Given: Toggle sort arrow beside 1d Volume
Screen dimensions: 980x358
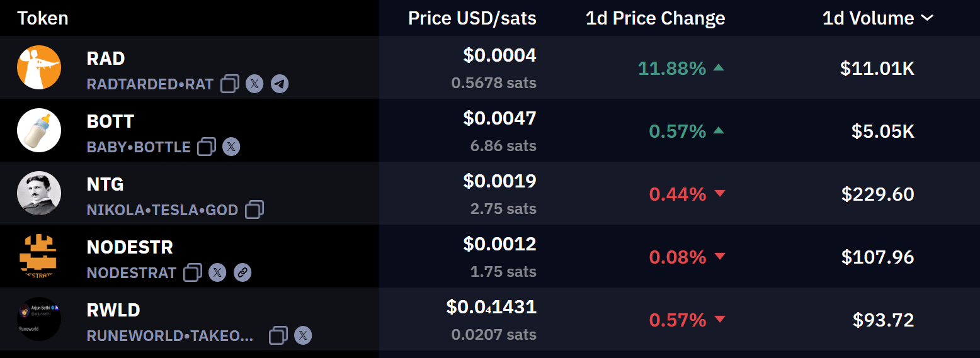Looking at the screenshot, I should click(927, 18).
